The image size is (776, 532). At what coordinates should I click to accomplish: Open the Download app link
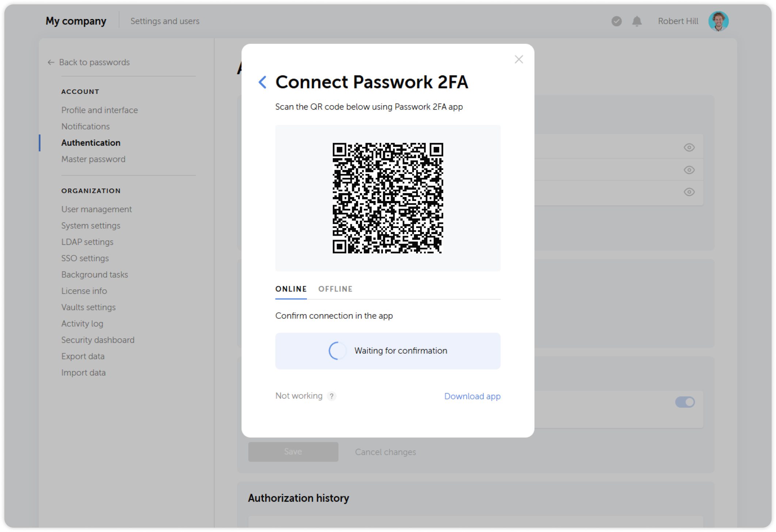pos(472,396)
